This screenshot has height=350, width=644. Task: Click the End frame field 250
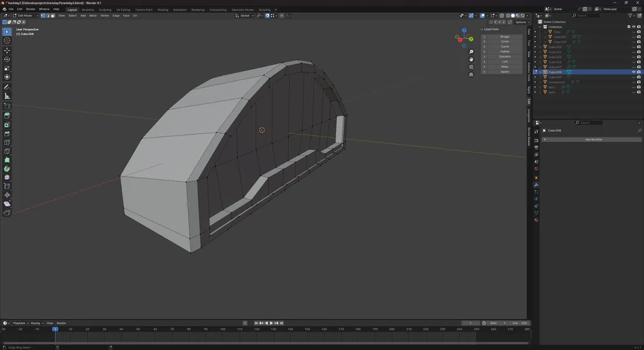tap(519, 323)
